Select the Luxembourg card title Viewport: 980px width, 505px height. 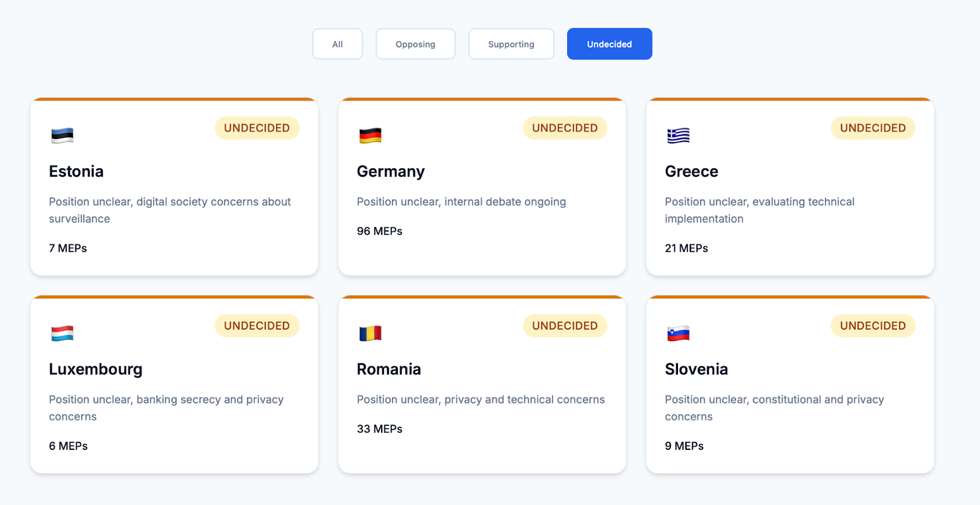[x=96, y=370]
